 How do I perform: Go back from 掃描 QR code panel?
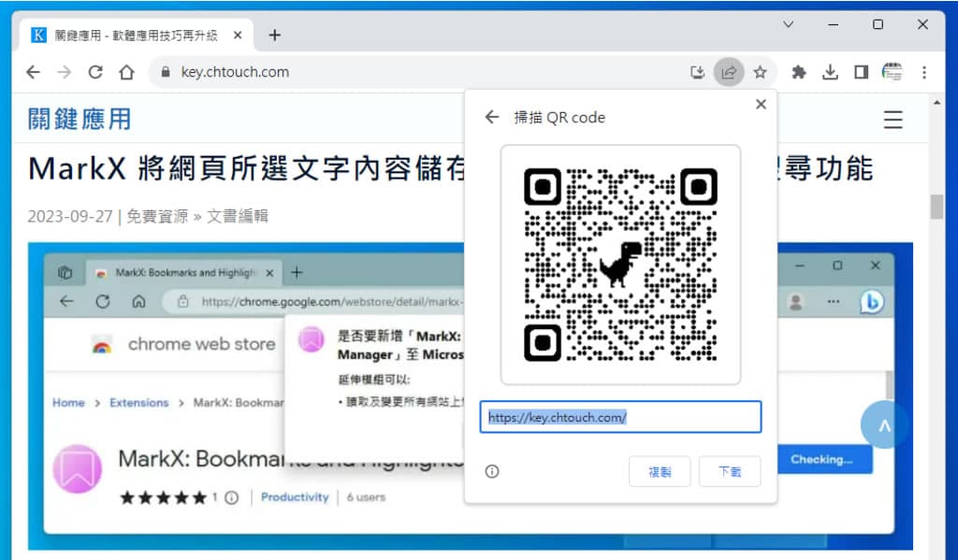click(492, 117)
